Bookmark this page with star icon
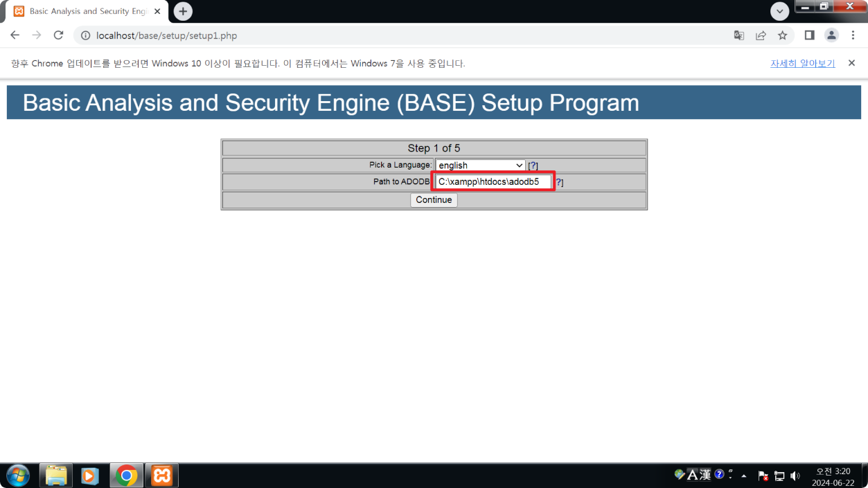This screenshot has width=868, height=488. [x=782, y=35]
